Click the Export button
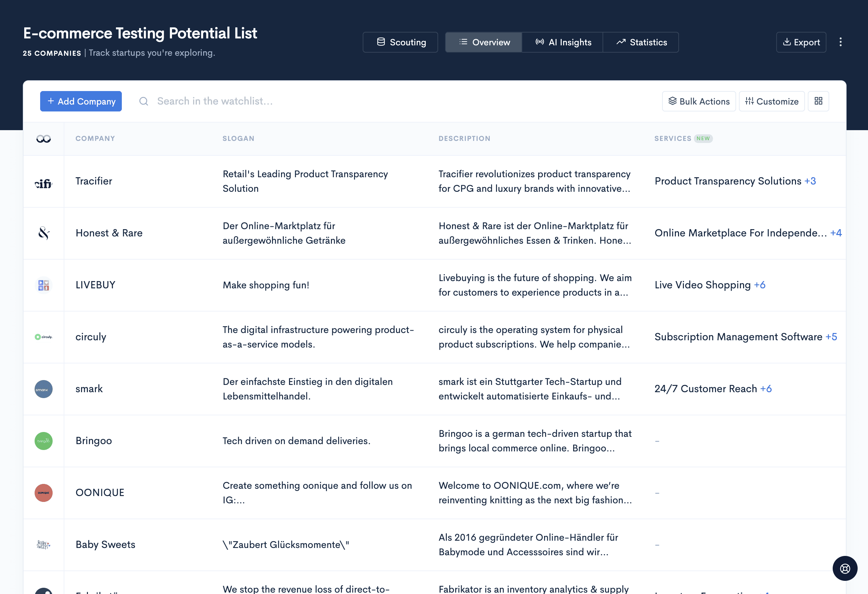This screenshot has height=594, width=868. point(801,42)
